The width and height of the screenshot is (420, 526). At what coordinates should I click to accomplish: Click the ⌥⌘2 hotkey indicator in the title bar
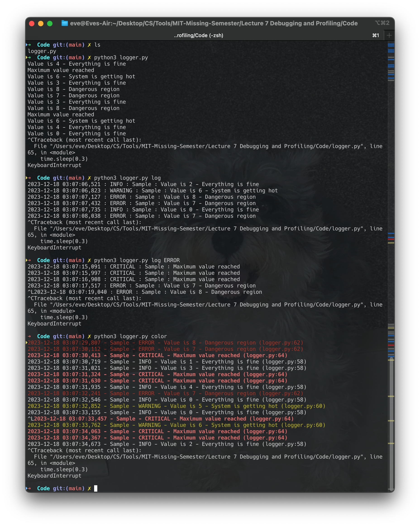[382, 23]
